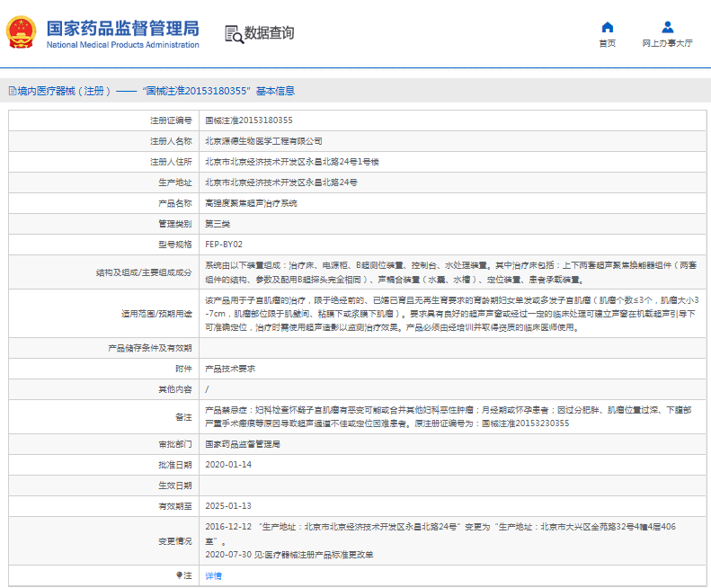Viewport: 711px width, 588px height.
Task: Click registrant name 北京源德生物医学工程有限公司
Action: click(262, 141)
